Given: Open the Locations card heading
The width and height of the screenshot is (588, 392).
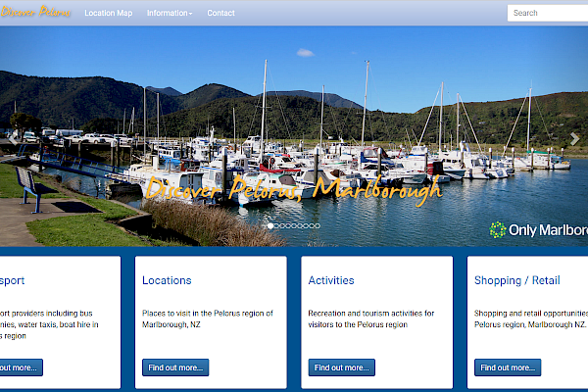Looking at the screenshot, I should coord(167,280).
